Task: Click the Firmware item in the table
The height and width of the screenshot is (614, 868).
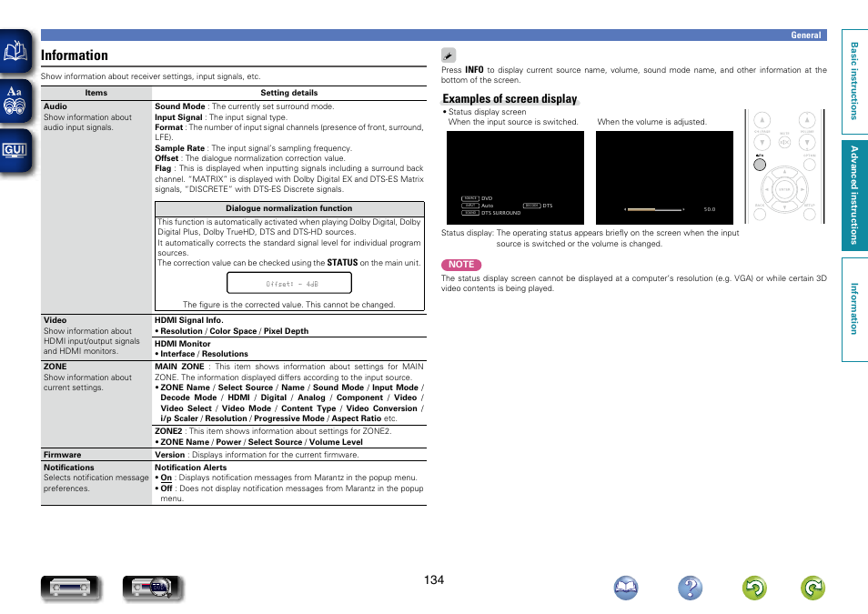Action: 62,455
